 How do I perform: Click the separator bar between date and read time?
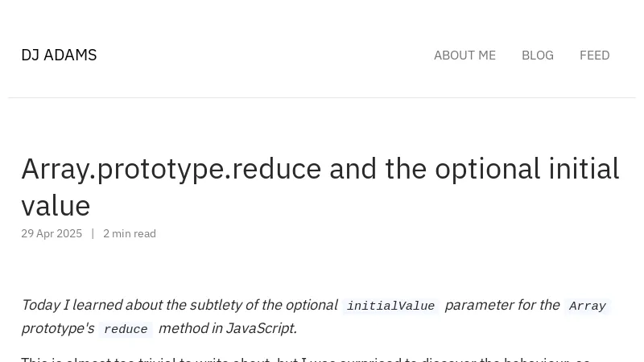click(x=93, y=233)
